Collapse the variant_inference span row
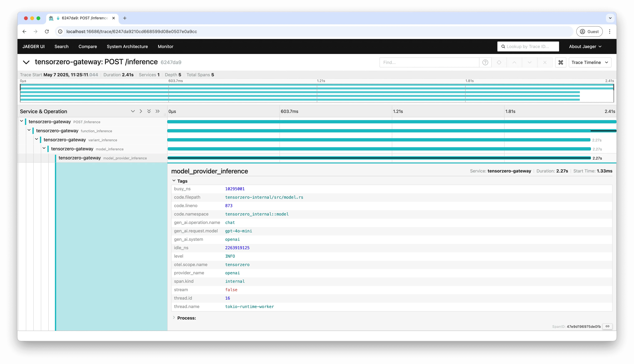634x364 pixels. (x=37, y=139)
